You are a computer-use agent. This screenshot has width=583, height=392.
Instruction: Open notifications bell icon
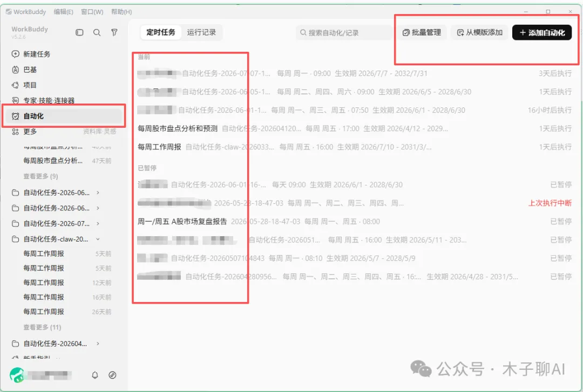point(95,375)
